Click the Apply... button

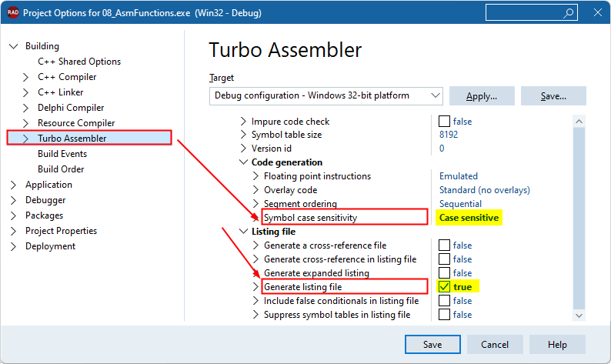click(x=482, y=96)
